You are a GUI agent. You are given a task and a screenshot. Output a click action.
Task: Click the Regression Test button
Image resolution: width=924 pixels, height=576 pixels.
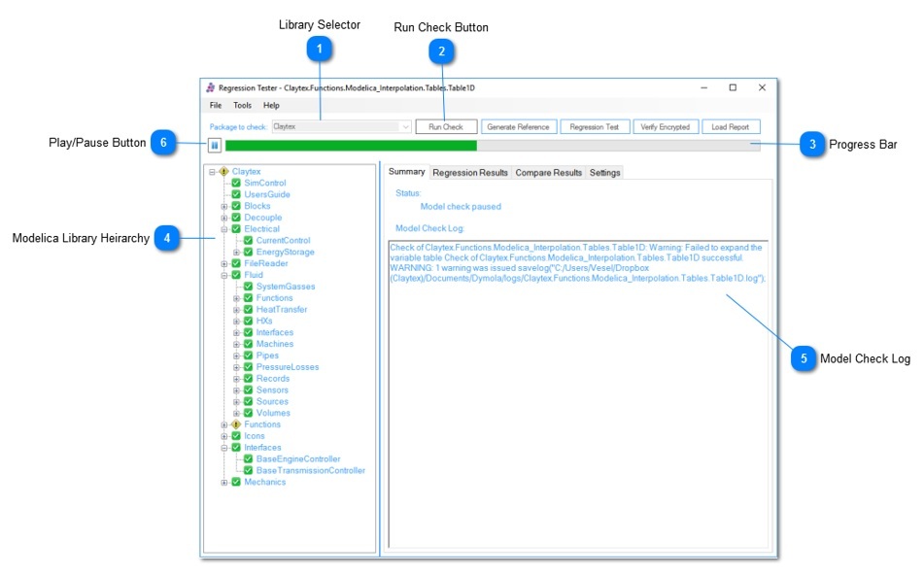[594, 126]
